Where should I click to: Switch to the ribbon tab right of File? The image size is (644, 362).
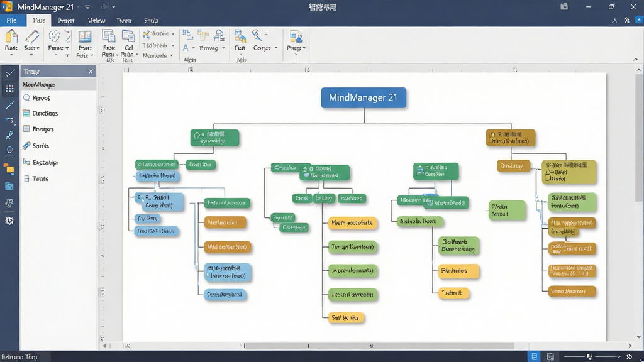coord(38,21)
